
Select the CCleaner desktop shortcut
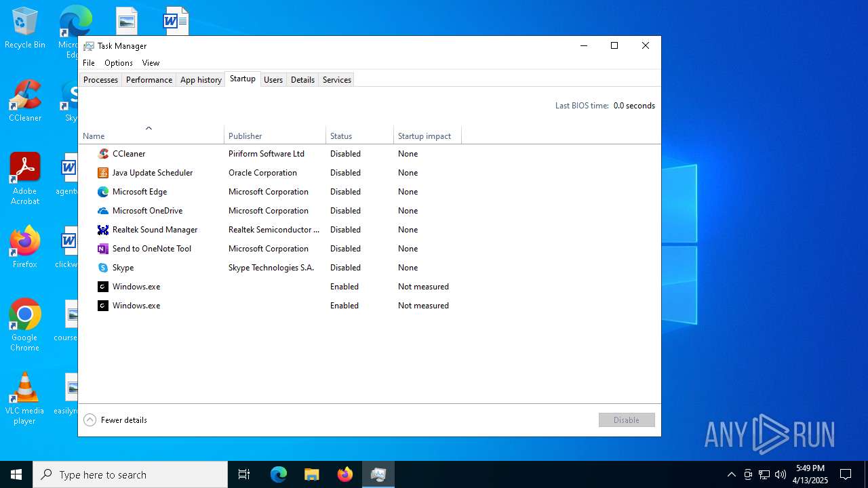click(25, 101)
